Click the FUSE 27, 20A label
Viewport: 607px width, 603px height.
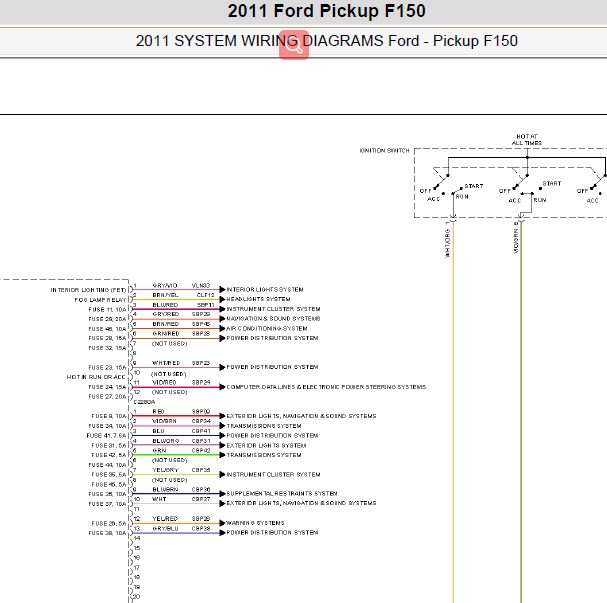point(107,397)
